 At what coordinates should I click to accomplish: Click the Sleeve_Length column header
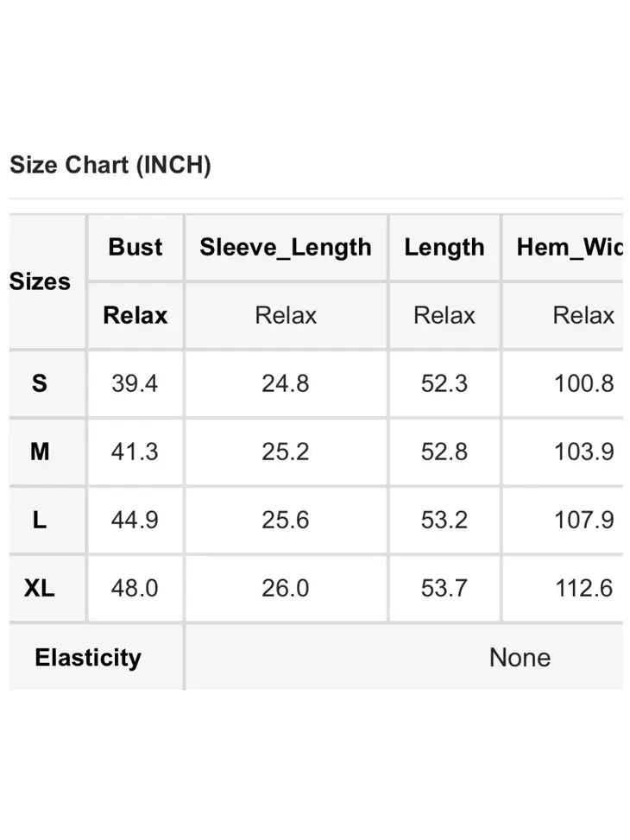(286, 247)
